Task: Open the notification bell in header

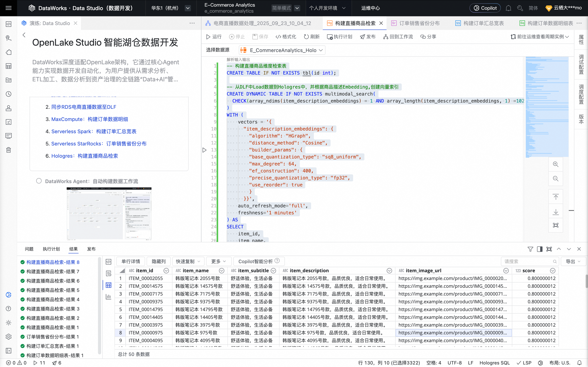Action: (x=508, y=8)
